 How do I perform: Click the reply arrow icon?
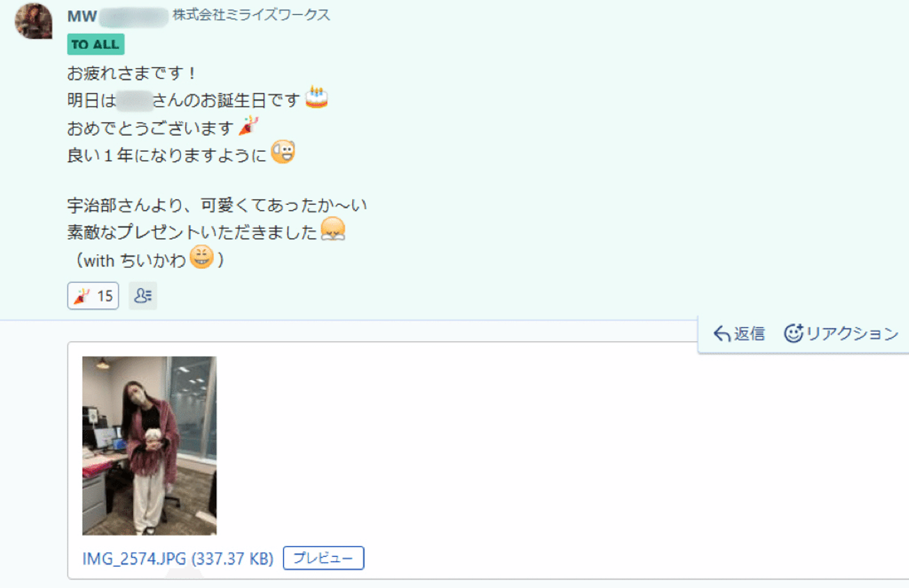click(722, 334)
